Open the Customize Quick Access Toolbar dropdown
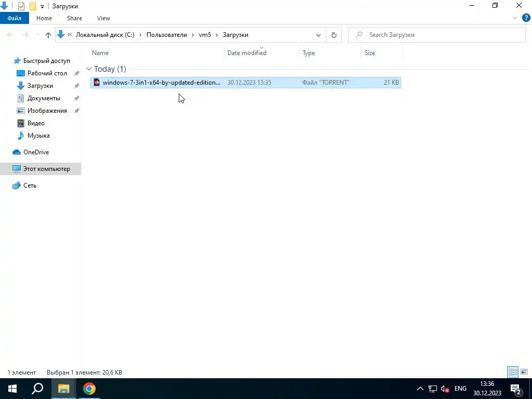This screenshot has height=399, width=532. (42, 6)
